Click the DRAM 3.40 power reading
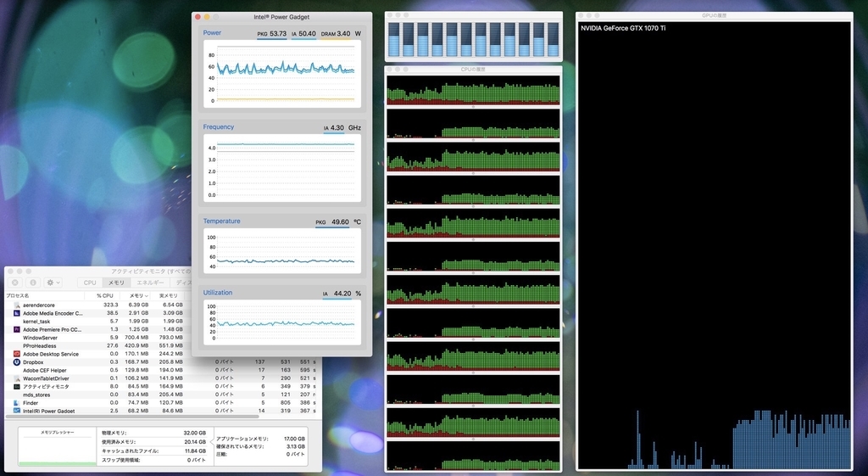Viewport: 868px width, 476px height. (336, 34)
